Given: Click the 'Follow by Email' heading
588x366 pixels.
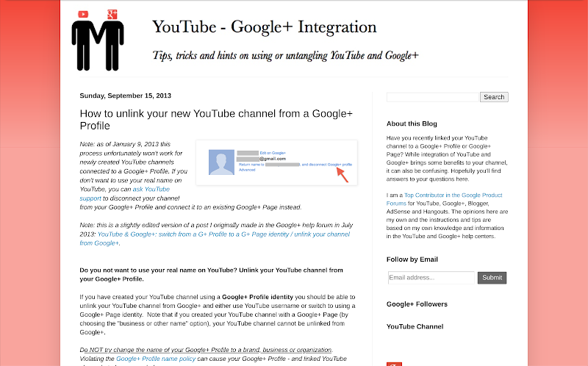Looking at the screenshot, I should pyautogui.click(x=412, y=259).
